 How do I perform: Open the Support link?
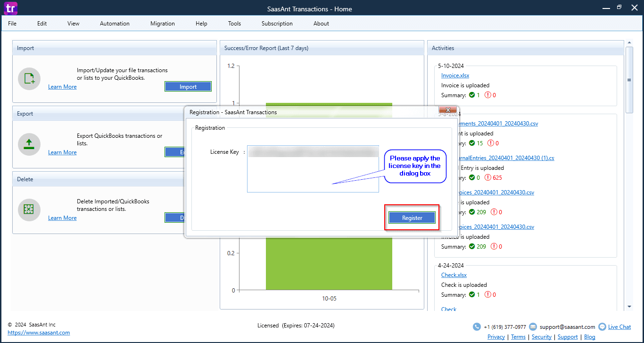point(568,337)
